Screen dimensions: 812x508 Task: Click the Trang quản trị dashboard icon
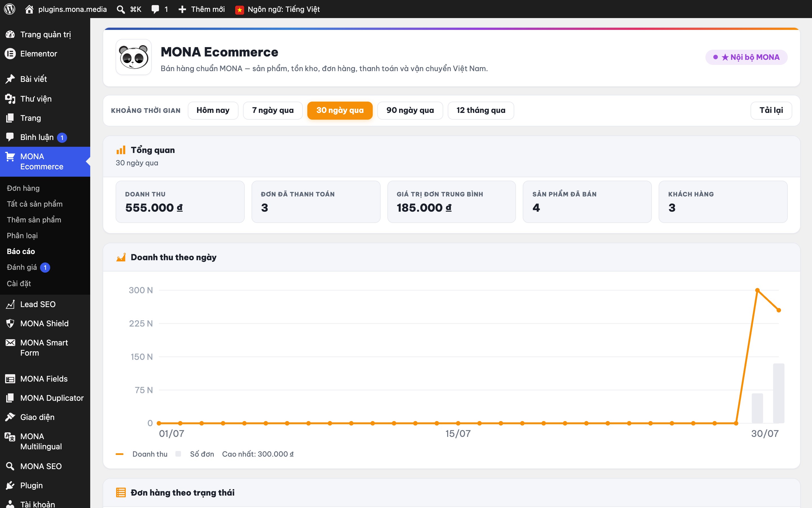pos(10,34)
